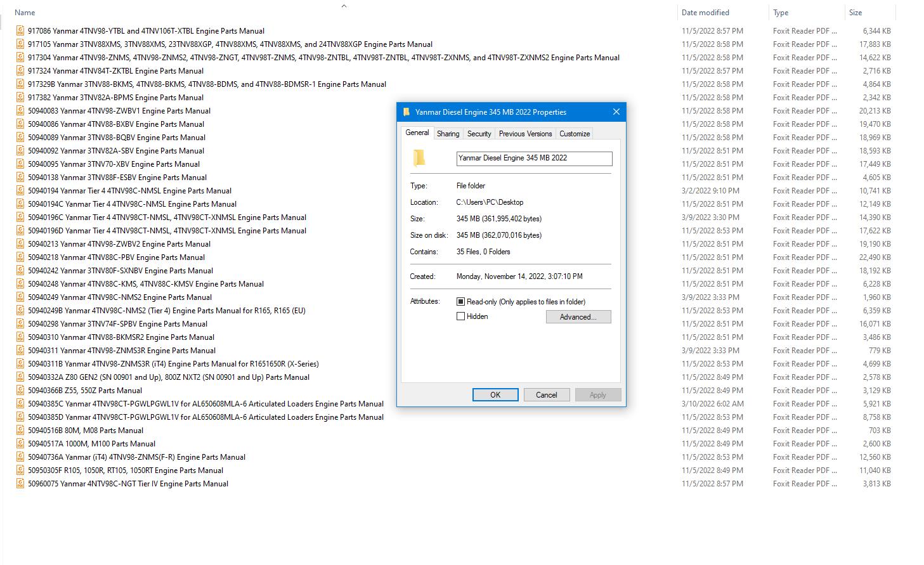Sort by Type column header
Screen dimensions: 924x565
(781, 12)
